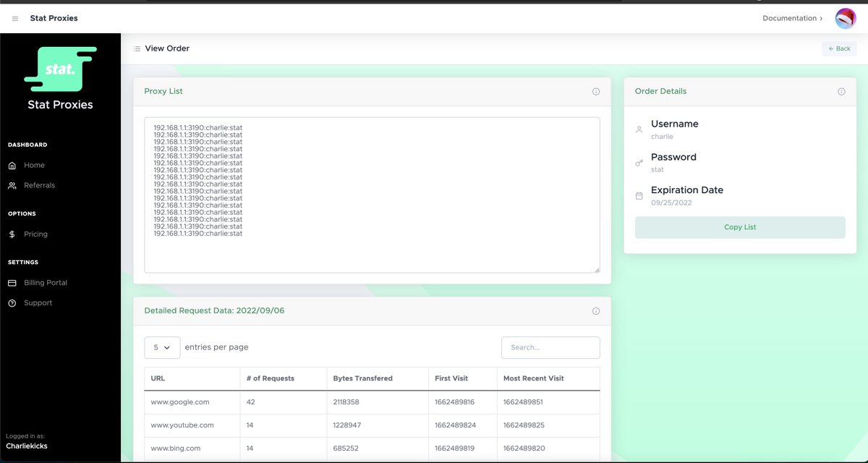Click the password value stat
868x463 pixels.
(658, 170)
